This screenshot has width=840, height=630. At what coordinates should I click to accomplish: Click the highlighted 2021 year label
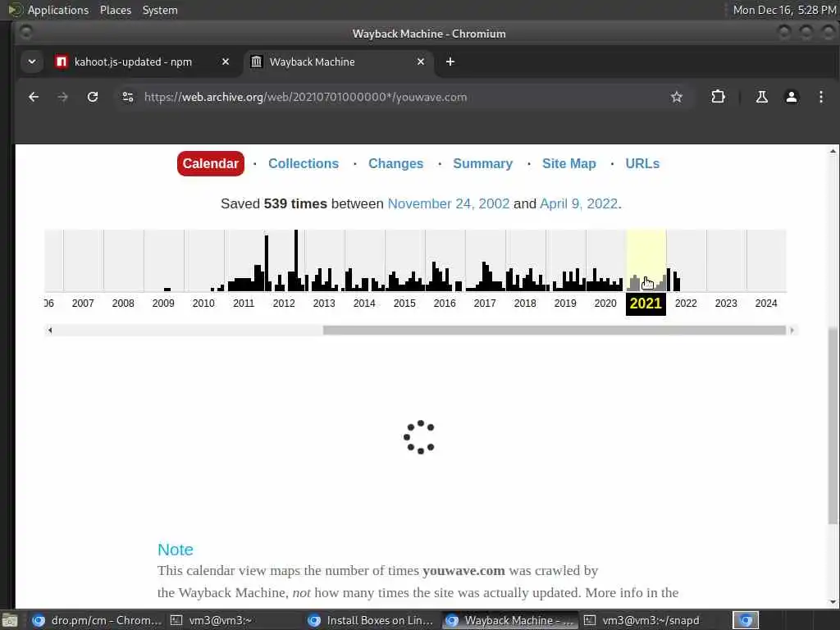(646, 304)
